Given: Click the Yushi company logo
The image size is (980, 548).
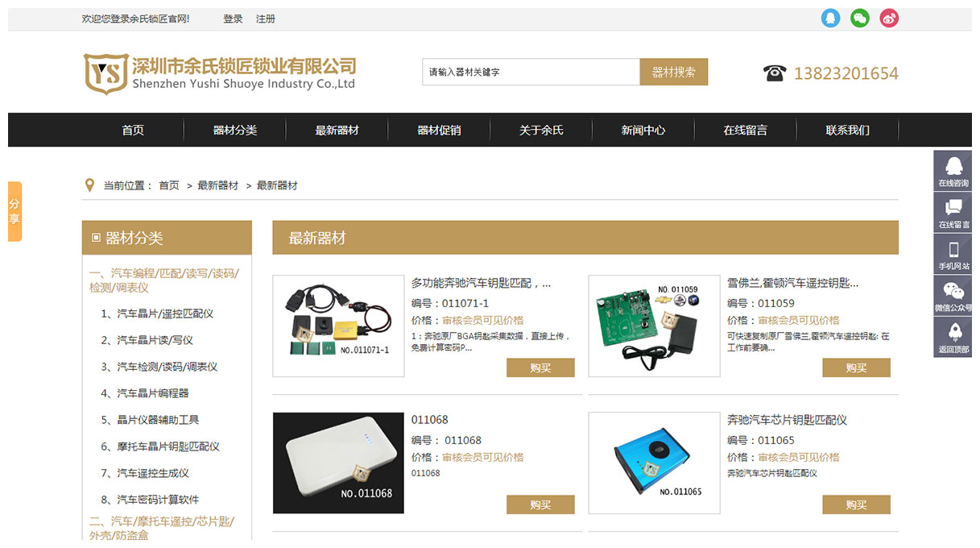Looking at the screenshot, I should (x=219, y=73).
